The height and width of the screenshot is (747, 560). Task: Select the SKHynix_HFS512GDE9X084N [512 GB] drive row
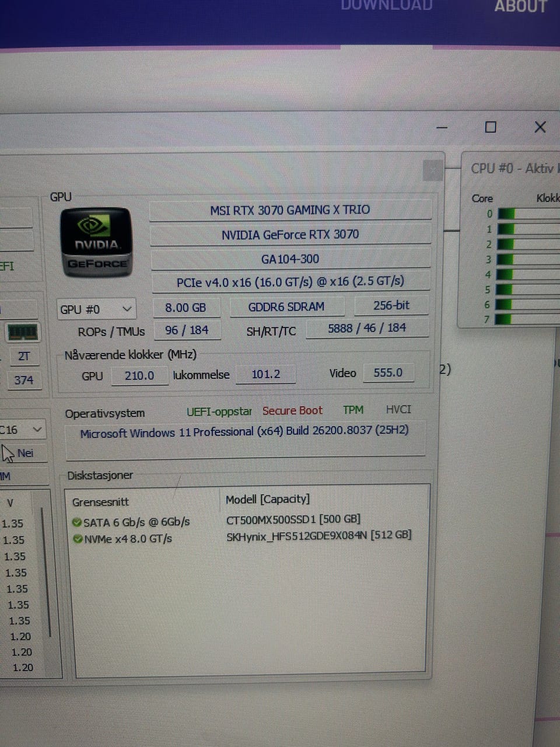(319, 535)
